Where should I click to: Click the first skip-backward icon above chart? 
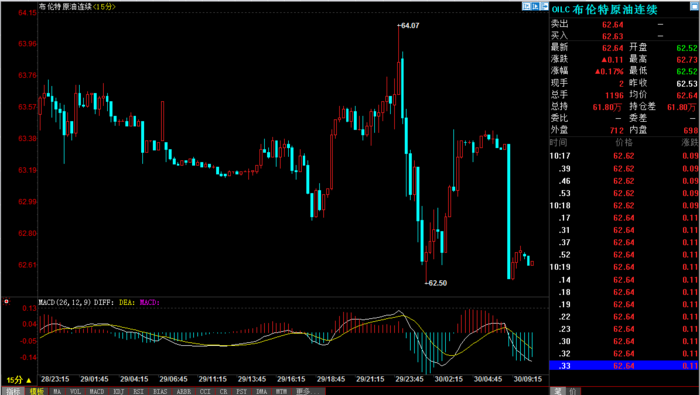[x=527, y=6]
